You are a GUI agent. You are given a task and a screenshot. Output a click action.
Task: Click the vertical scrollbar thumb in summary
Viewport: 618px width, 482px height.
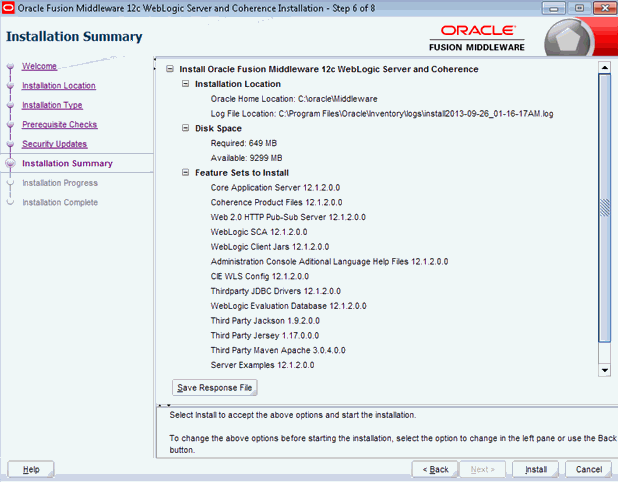pyautogui.click(x=604, y=208)
